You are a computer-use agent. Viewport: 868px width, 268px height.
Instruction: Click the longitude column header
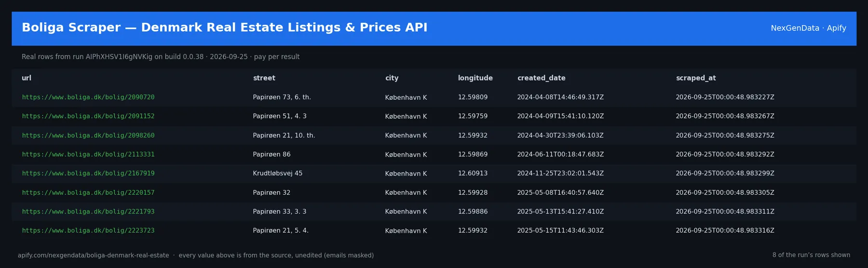475,78
